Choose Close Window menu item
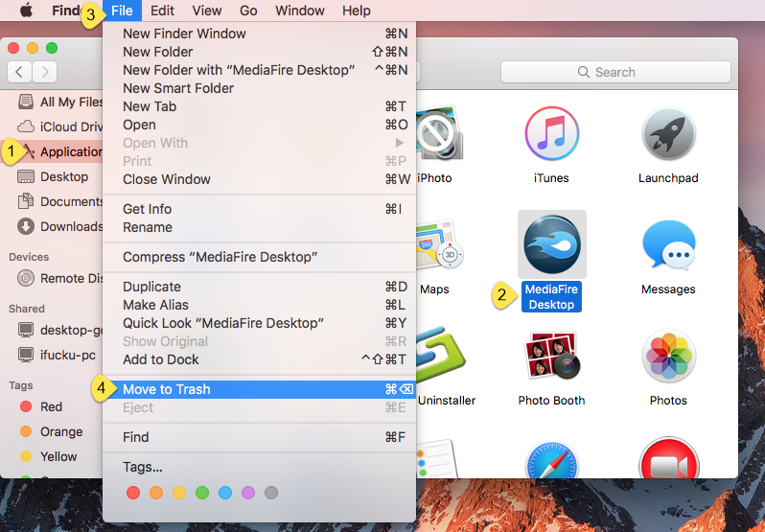The width and height of the screenshot is (765, 532). (259, 179)
